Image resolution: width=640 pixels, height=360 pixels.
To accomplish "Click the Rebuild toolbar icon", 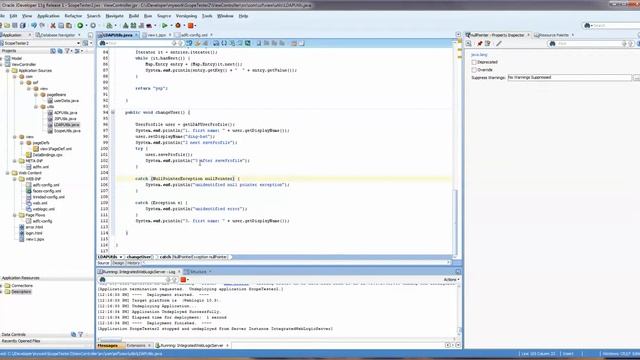I will click(x=133, y=26).
